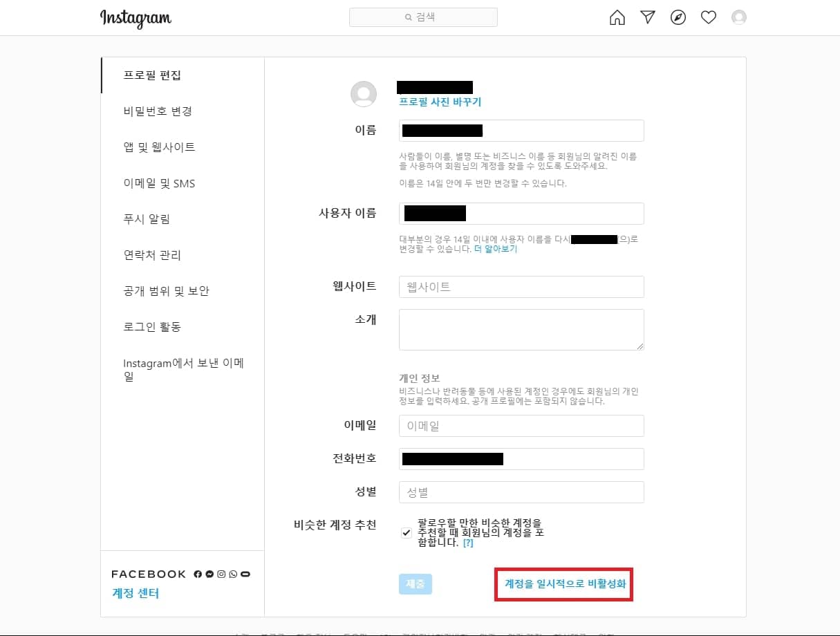
Task: Open direct messages paper plane icon
Action: [x=648, y=17]
